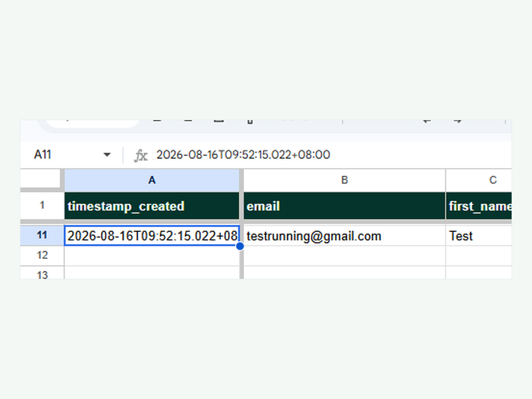Screen dimensions: 532x399
Task: Click cell A11 with the 2026-08-16 timestamp
Action: pos(152,235)
